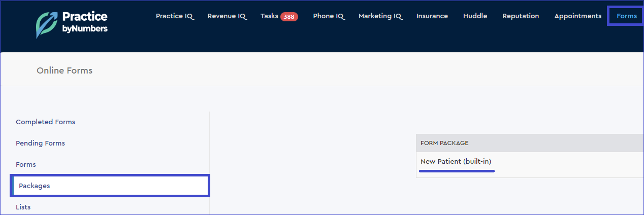The height and width of the screenshot is (215, 644).
Task: Click the Practice by Numbers leaf logo
Action: coord(47,23)
